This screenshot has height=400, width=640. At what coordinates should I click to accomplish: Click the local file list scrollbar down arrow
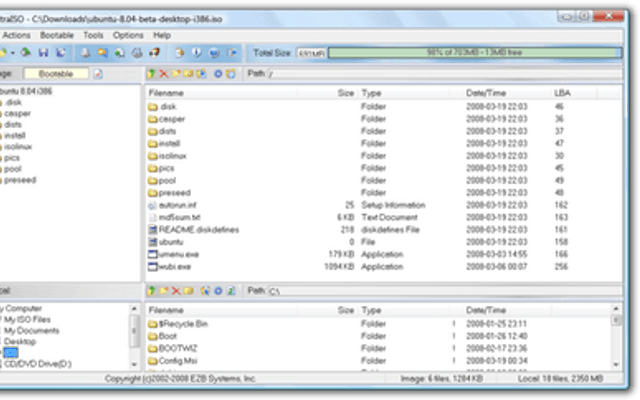[x=616, y=364]
